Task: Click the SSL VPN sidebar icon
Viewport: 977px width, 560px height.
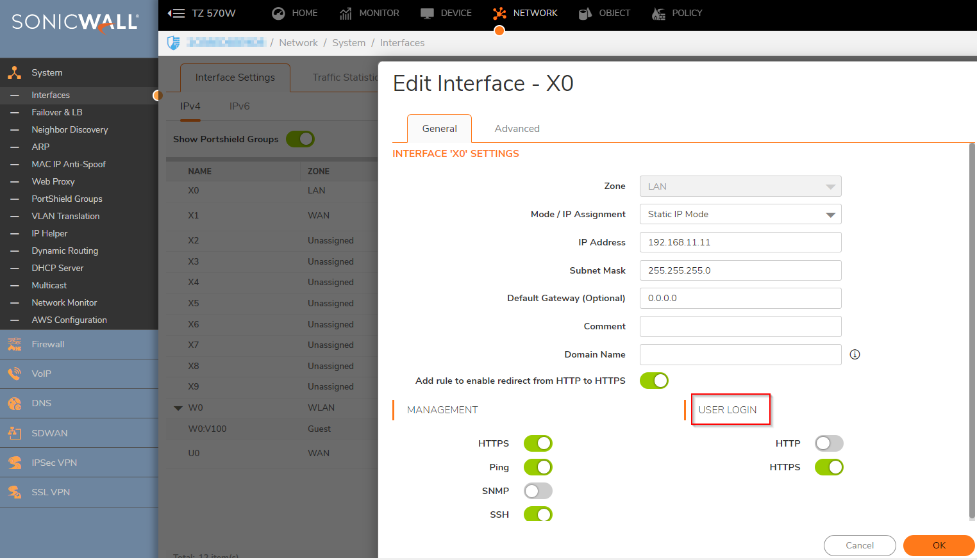Action: point(14,492)
